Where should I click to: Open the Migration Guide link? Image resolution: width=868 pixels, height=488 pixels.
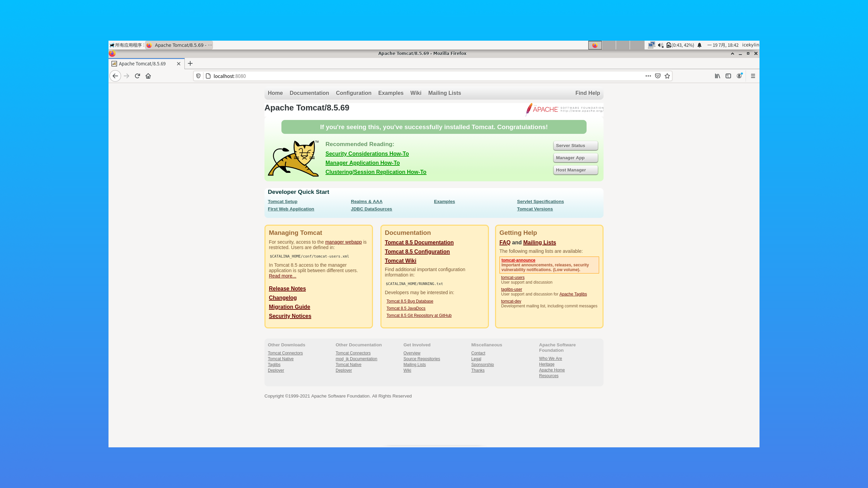(x=289, y=307)
